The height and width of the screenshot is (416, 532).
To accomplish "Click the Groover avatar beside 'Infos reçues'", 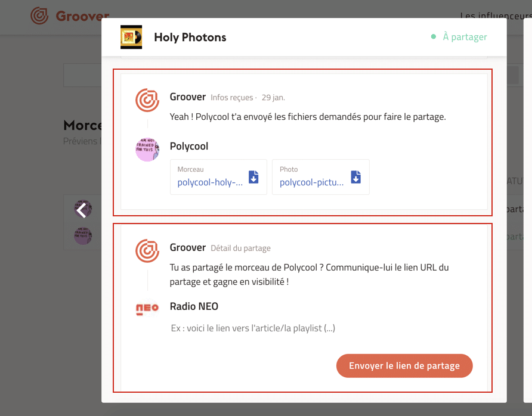I will (x=147, y=100).
